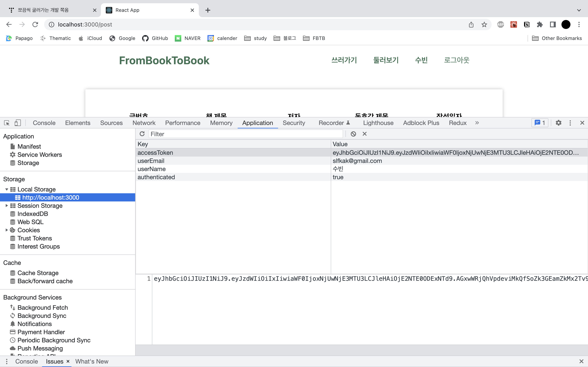Screen dimensions: 588x367
Task: Open the issues counter badge
Action: [x=540, y=123]
